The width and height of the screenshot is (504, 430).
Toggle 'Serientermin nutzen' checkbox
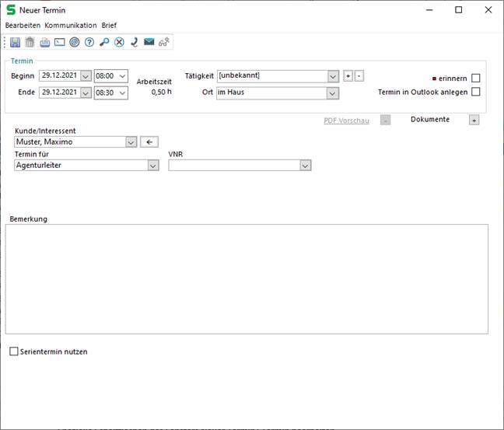(13, 351)
